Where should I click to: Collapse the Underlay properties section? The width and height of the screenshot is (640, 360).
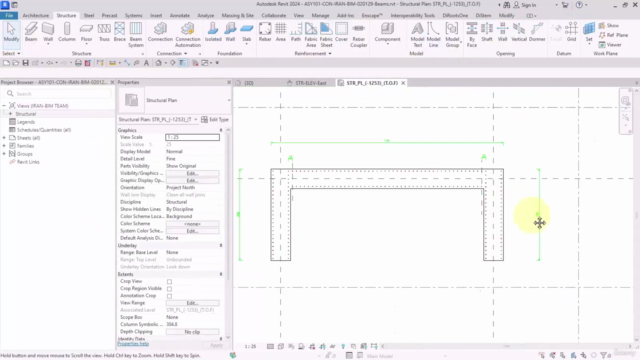(x=221, y=245)
